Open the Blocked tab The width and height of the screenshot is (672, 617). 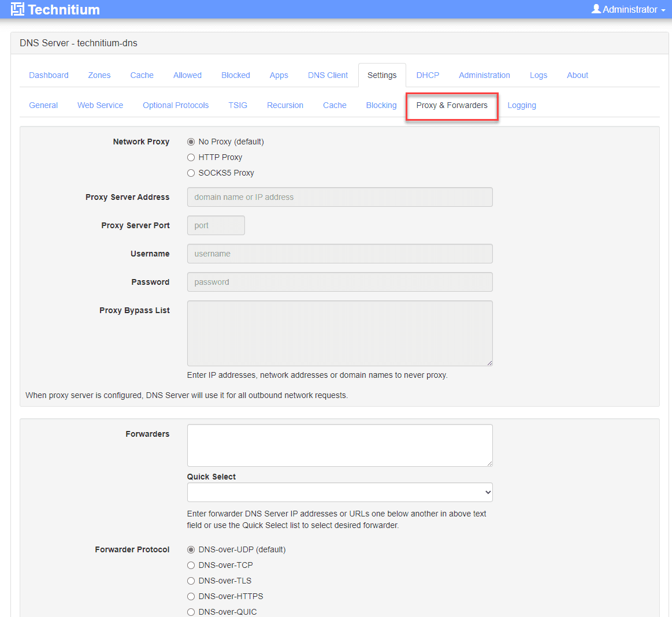pyautogui.click(x=236, y=76)
